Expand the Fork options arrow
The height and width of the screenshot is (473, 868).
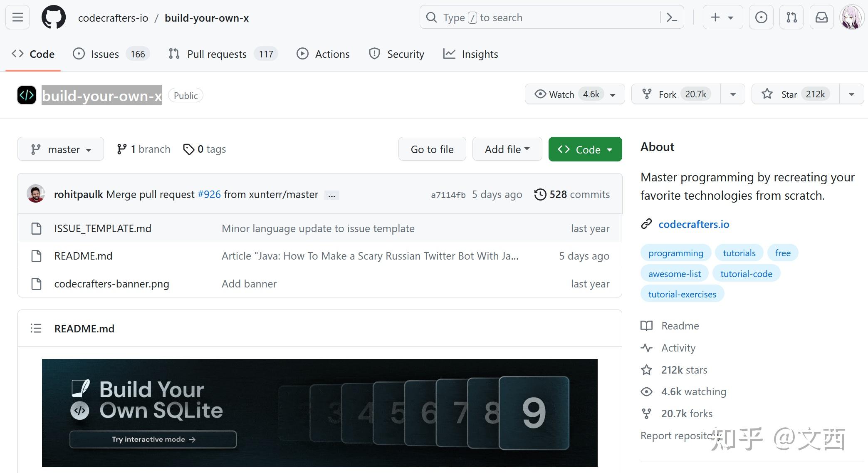click(733, 94)
